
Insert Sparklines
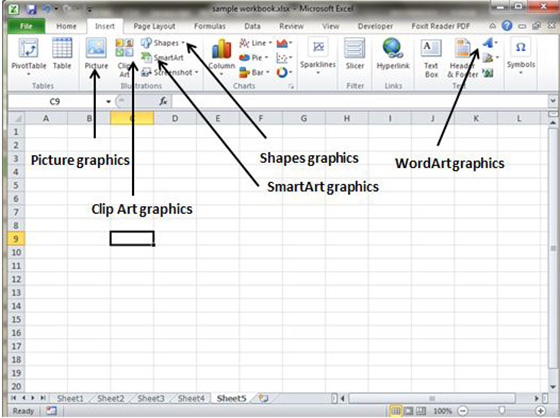[x=318, y=56]
